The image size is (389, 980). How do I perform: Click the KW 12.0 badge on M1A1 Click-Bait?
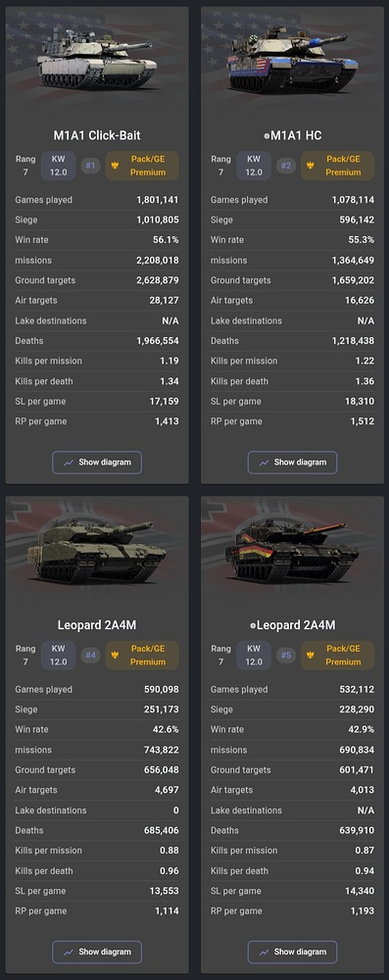pos(58,166)
